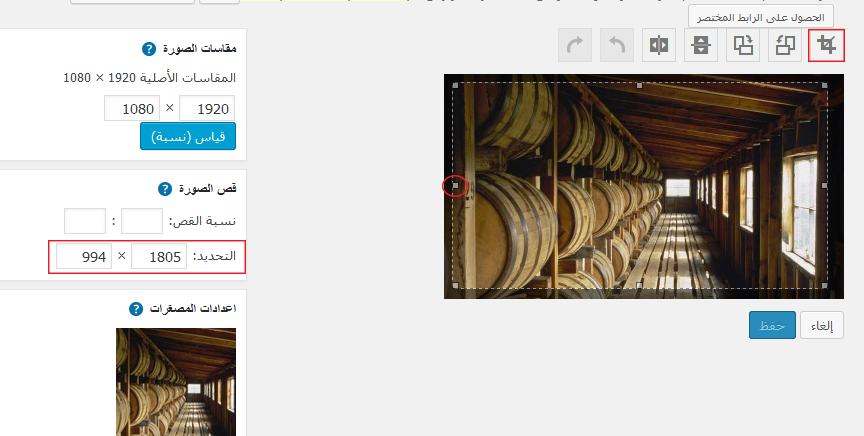Focus the scale width field showing 1920

pos(206,108)
